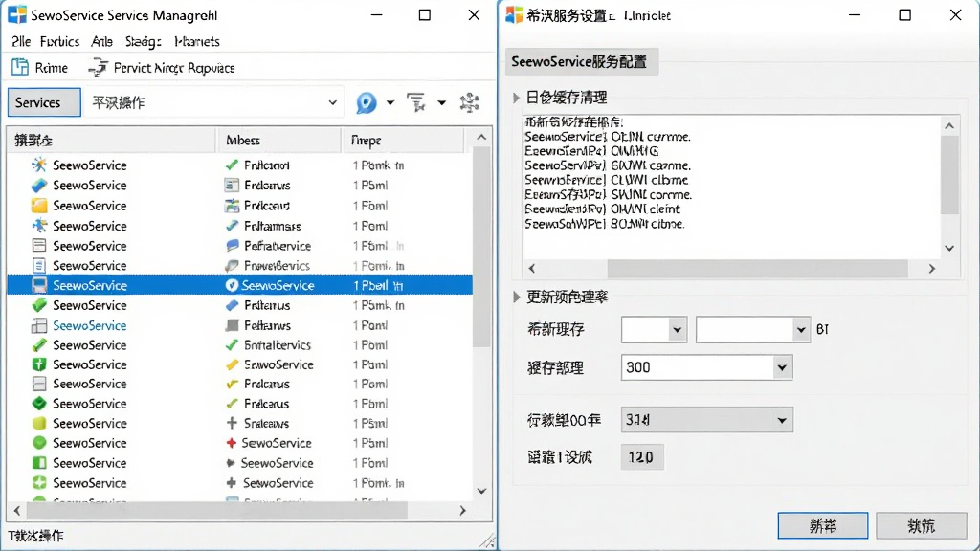Open arrow next to filter icon
The image size is (980, 551).
(441, 102)
